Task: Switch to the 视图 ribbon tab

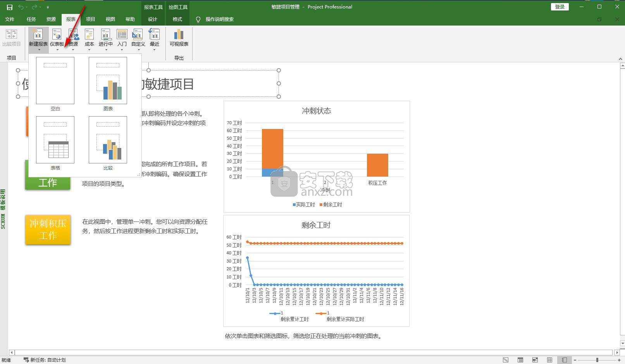Action: [110, 19]
